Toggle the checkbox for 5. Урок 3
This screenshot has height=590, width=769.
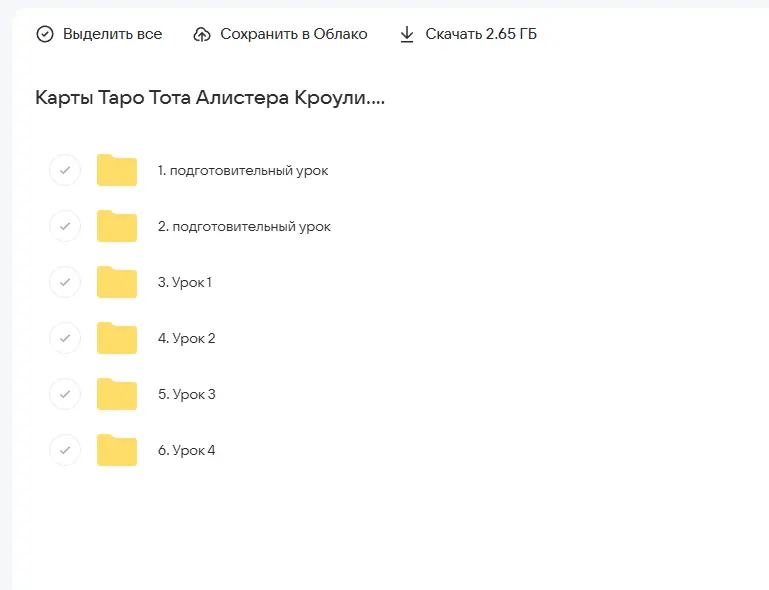tap(64, 395)
